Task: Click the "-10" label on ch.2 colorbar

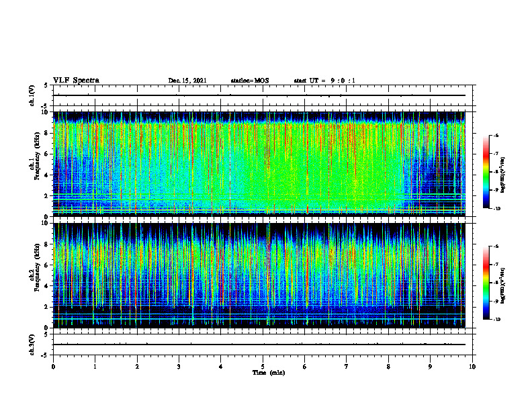Action: coord(496,319)
